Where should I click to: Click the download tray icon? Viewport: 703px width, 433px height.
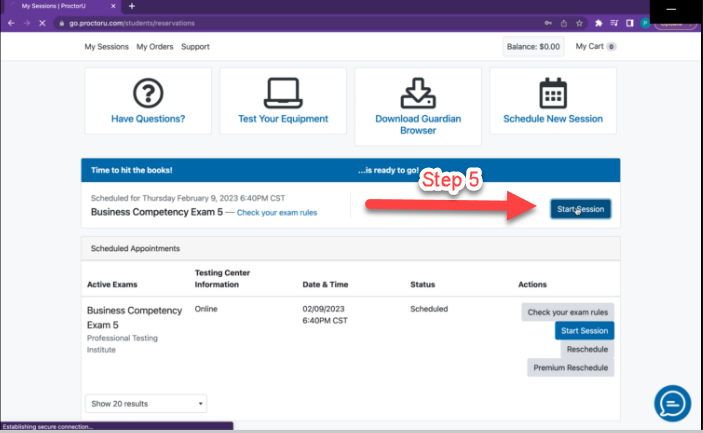[x=418, y=93]
